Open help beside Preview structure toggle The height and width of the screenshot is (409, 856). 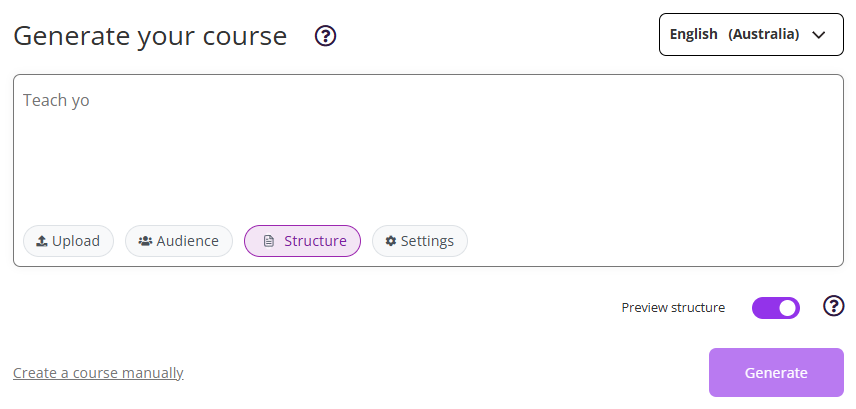pyautogui.click(x=833, y=307)
